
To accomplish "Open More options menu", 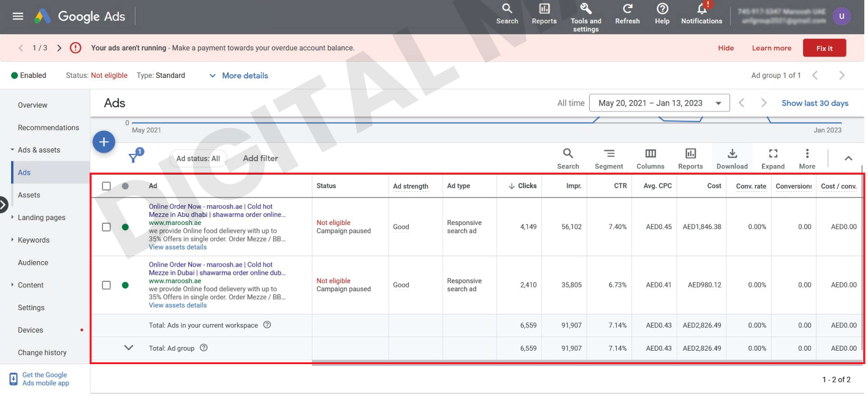I will (807, 159).
